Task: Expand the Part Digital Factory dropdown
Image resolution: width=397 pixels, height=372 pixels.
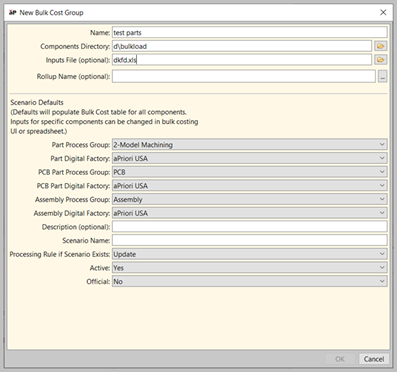Action: [250, 158]
